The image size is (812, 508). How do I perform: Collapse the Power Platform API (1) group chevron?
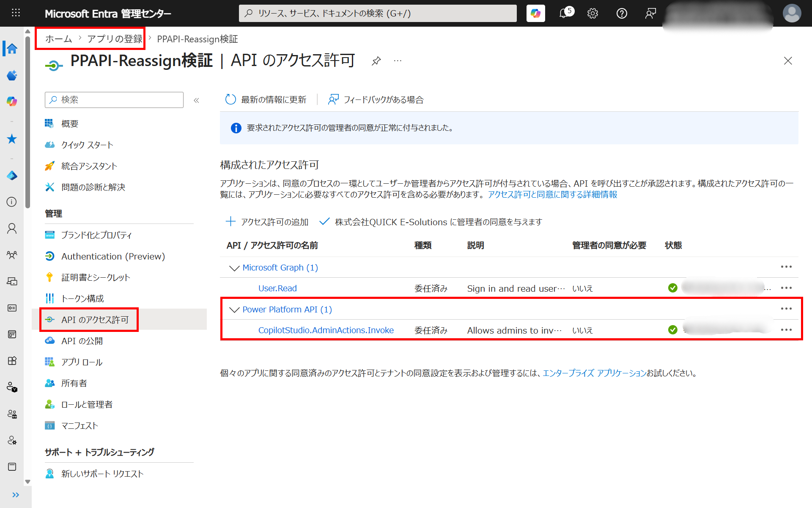(234, 310)
